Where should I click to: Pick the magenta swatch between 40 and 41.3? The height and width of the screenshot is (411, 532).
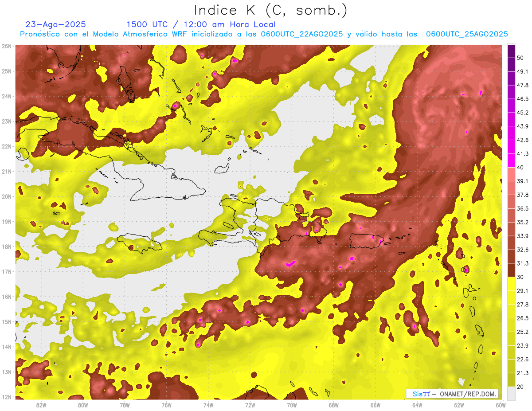click(x=512, y=160)
